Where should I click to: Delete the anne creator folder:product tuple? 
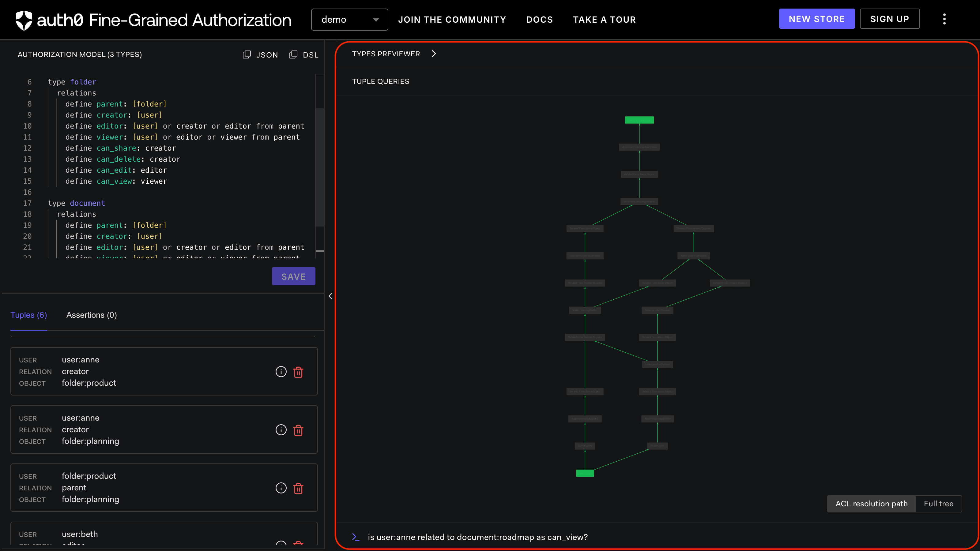298,372
